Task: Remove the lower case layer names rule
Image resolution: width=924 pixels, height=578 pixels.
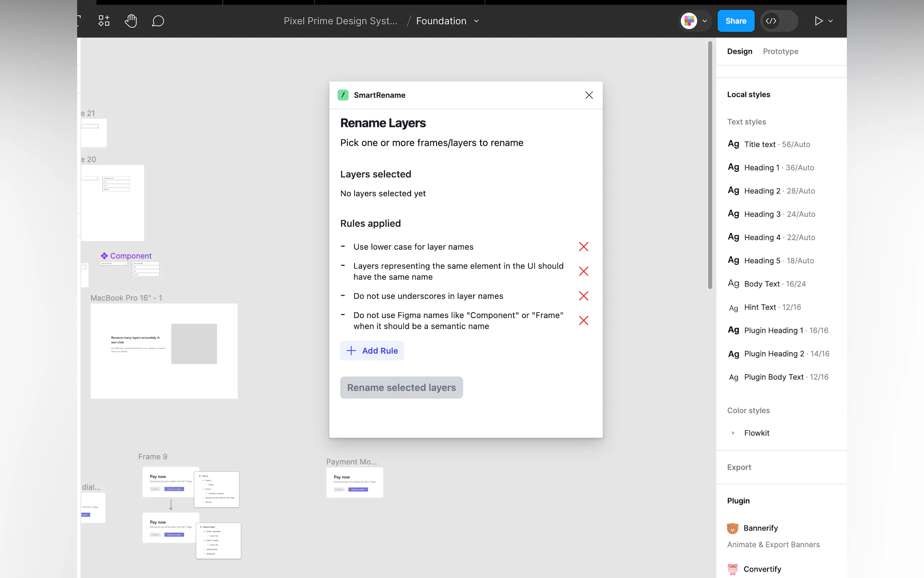Action: [x=583, y=246]
